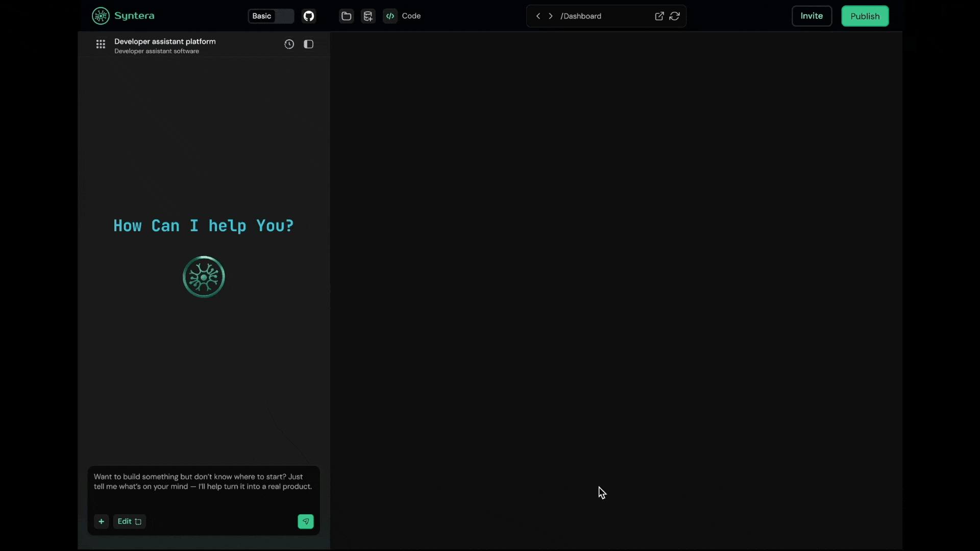The height and width of the screenshot is (551, 980).
Task: Open the GitHub integration icon
Action: [x=309, y=16]
